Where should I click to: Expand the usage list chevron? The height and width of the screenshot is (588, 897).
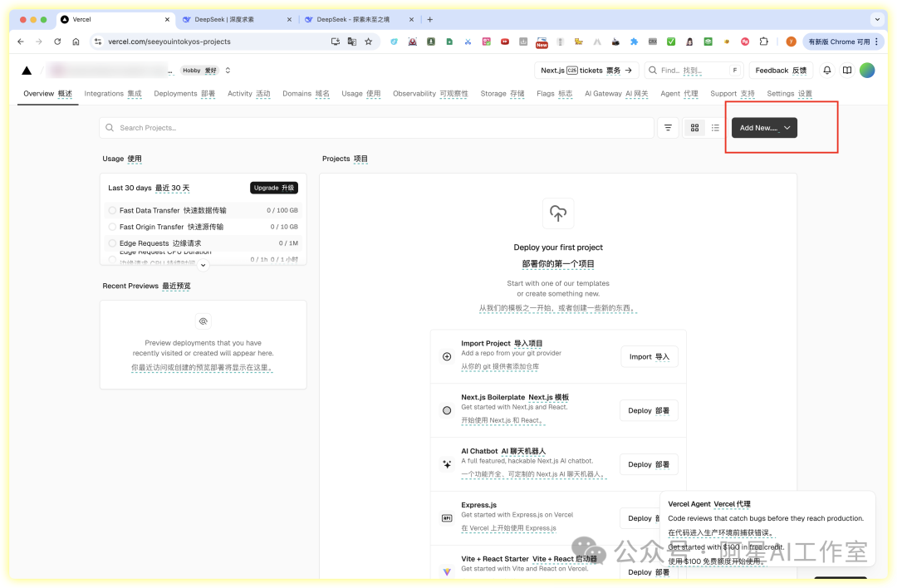(203, 265)
